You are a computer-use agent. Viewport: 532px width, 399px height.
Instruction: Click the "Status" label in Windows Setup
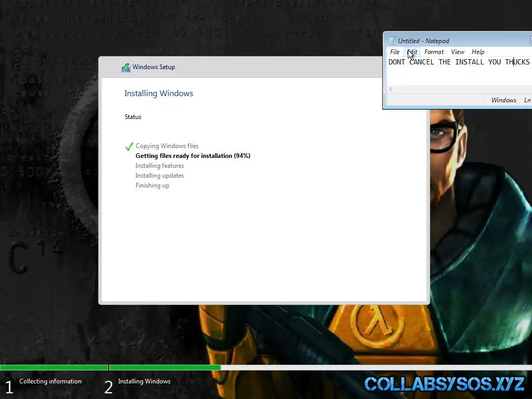point(132,117)
